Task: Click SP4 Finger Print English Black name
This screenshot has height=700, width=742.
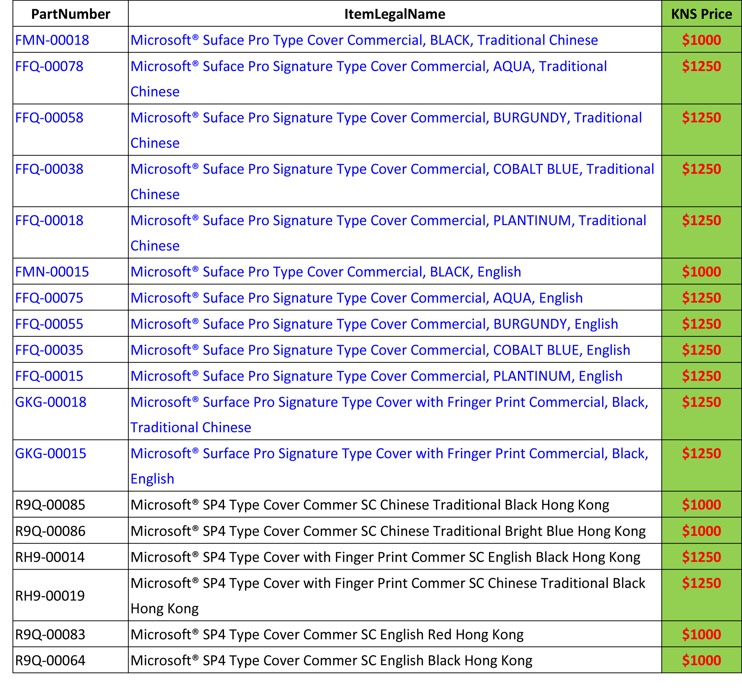Action: (x=386, y=557)
